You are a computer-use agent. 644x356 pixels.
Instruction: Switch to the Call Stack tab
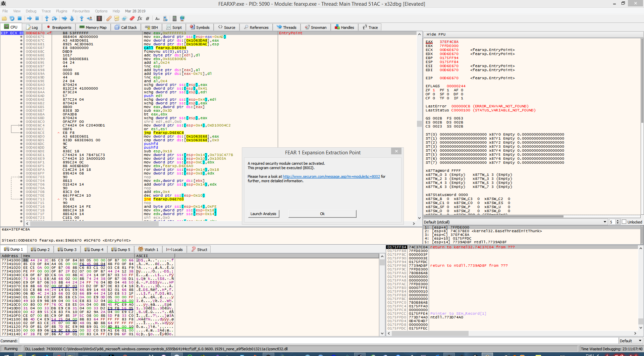coord(126,28)
